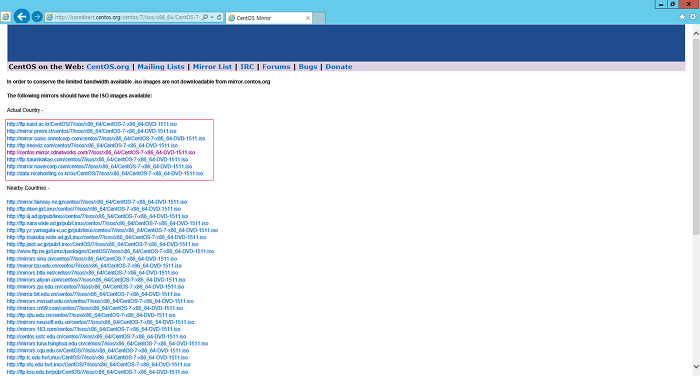Open the CentOS.org link

click(108, 67)
